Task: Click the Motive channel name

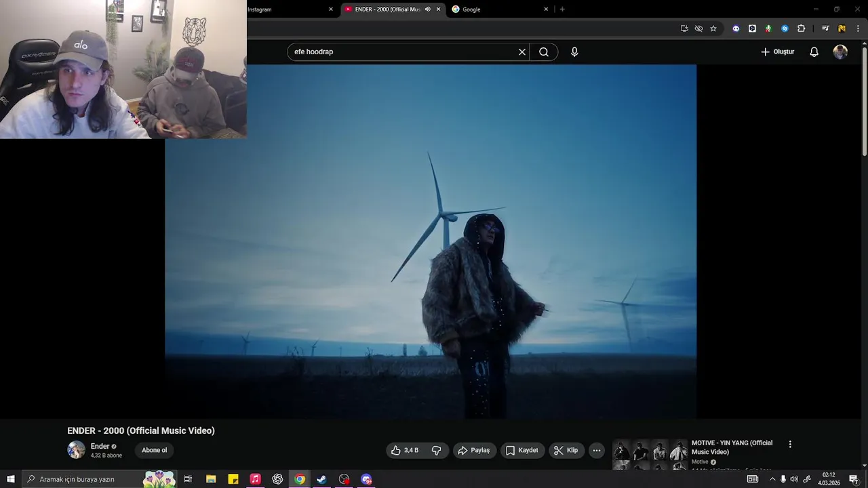Action: tap(700, 462)
